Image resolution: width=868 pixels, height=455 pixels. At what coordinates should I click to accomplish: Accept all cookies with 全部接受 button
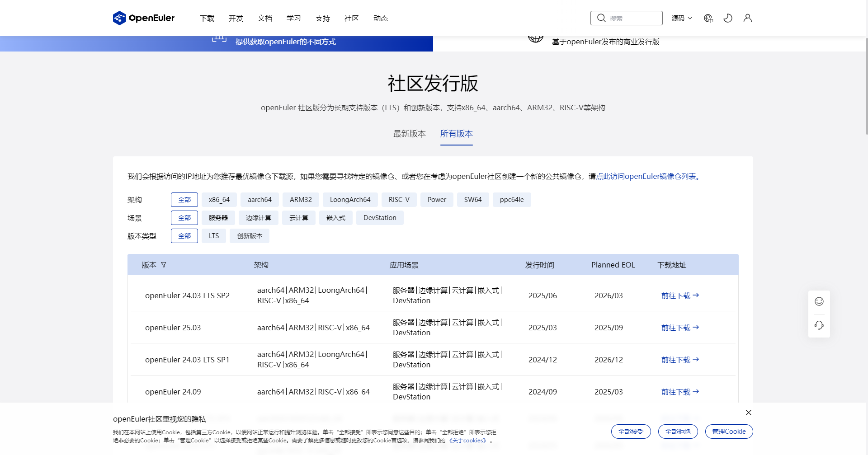click(631, 431)
